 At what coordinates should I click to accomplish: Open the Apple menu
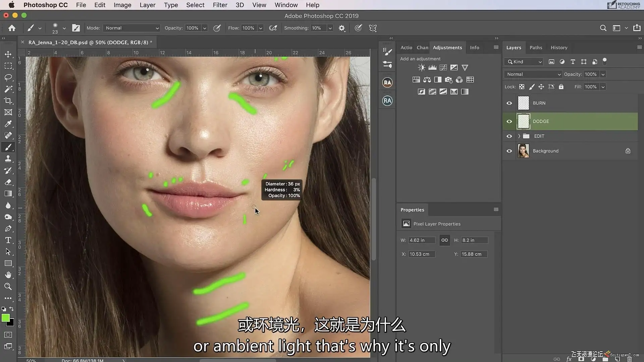tap(11, 5)
